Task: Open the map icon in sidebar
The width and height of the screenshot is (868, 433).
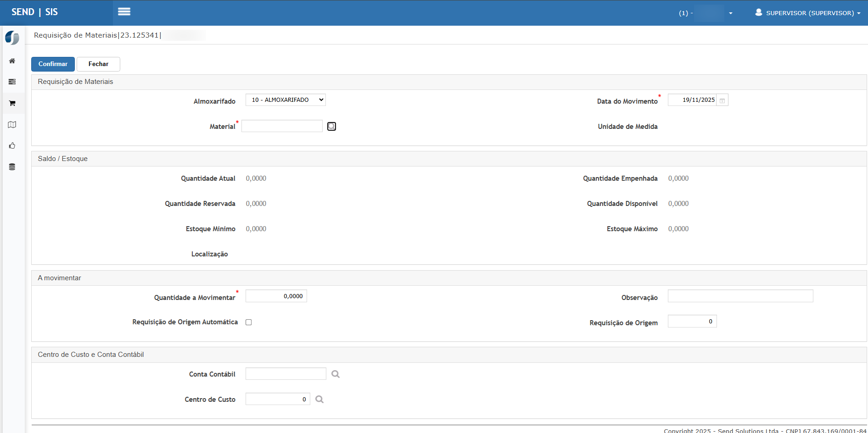Action: click(12, 125)
